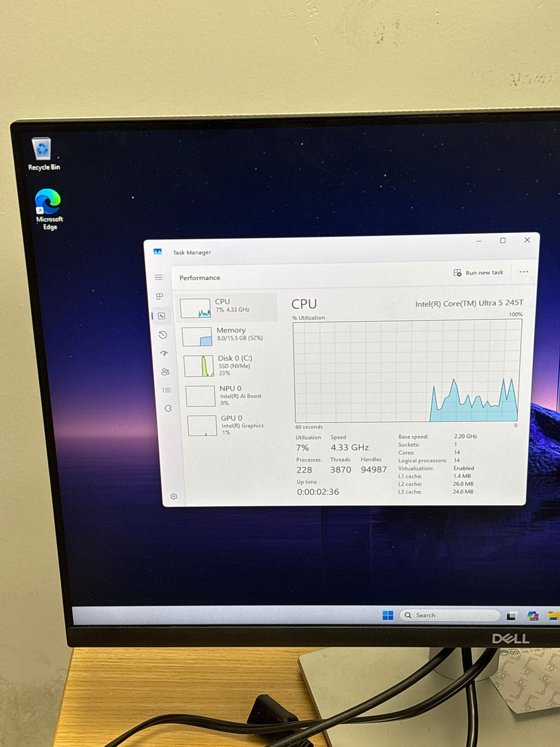Minimize the Task Manager window
The width and height of the screenshot is (560, 747).
tap(479, 241)
